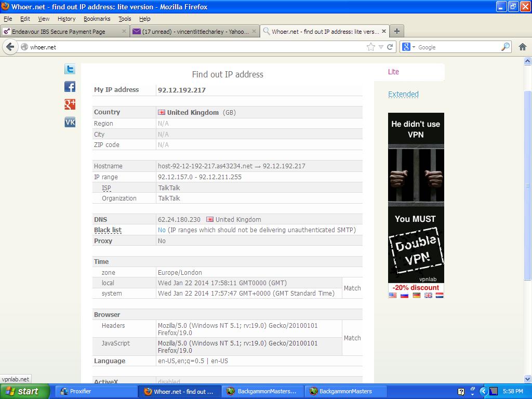Viewport: 532px width, 399px height.
Task: Click the UK flag in the VPN banner
Action: pyautogui.click(x=428, y=295)
